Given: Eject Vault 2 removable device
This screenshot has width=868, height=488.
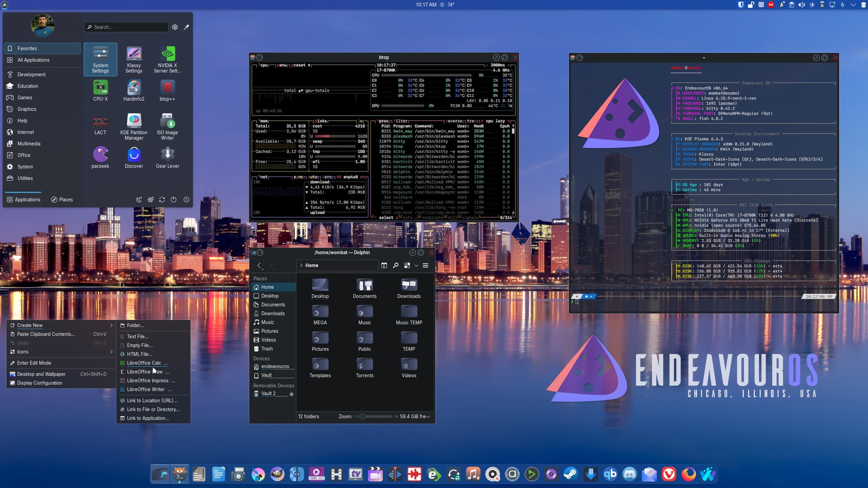Looking at the screenshot, I should pyautogui.click(x=292, y=394).
